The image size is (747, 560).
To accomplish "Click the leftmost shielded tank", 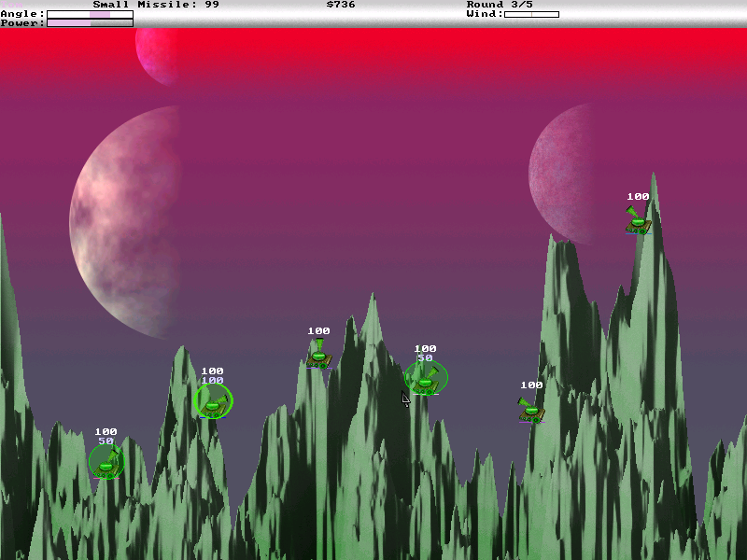I will (x=106, y=461).
